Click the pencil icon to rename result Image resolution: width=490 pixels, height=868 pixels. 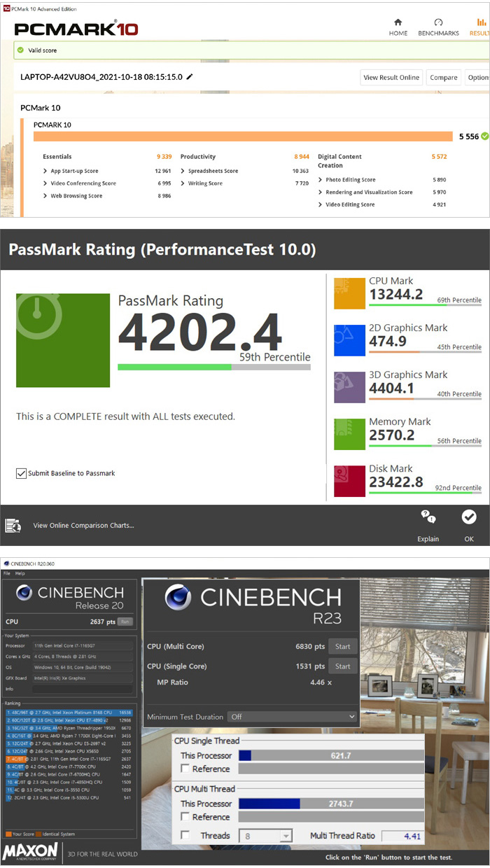pos(189,77)
